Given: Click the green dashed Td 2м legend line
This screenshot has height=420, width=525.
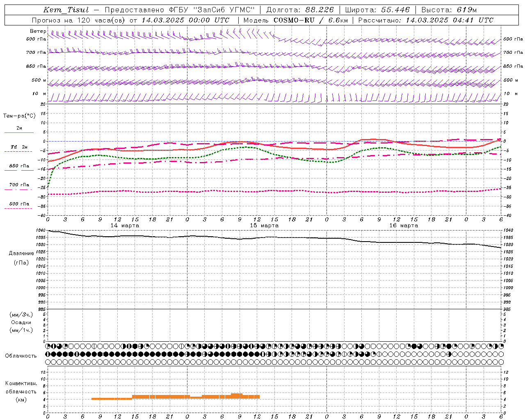Looking at the screenshot, I should click(18, 151).
